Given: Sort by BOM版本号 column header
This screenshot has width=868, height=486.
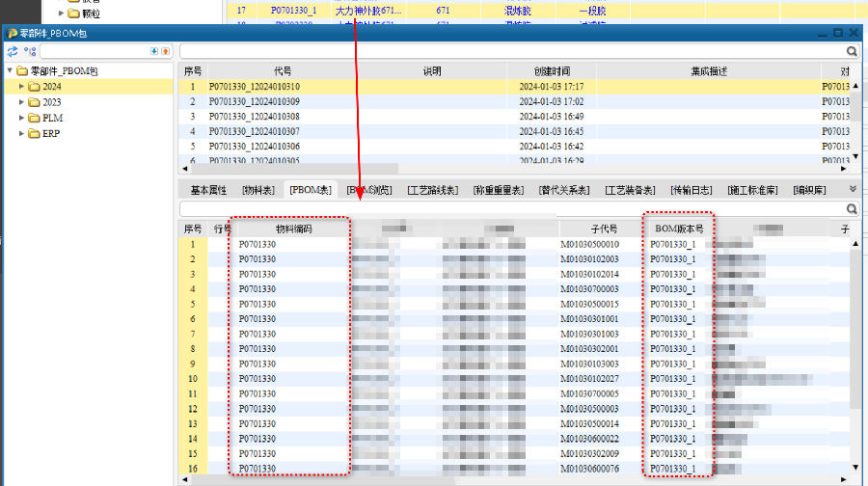Looking at the screenshot, I should point(679,229).
